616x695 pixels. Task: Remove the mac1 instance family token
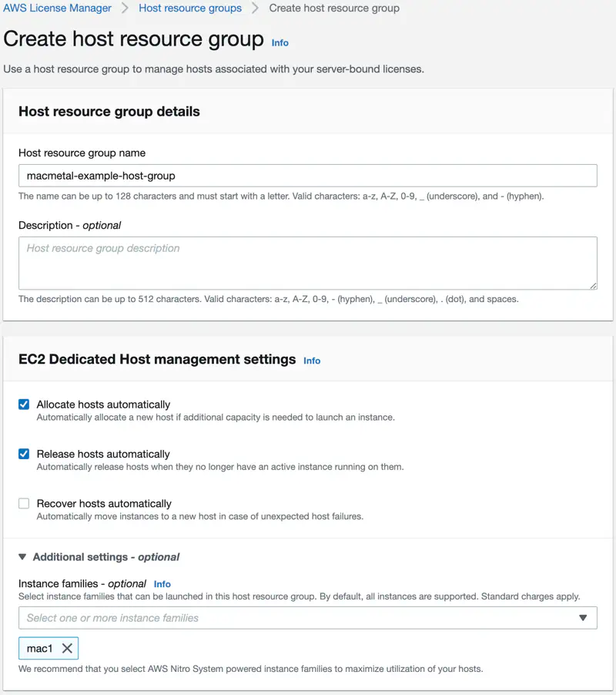[65, 648]
